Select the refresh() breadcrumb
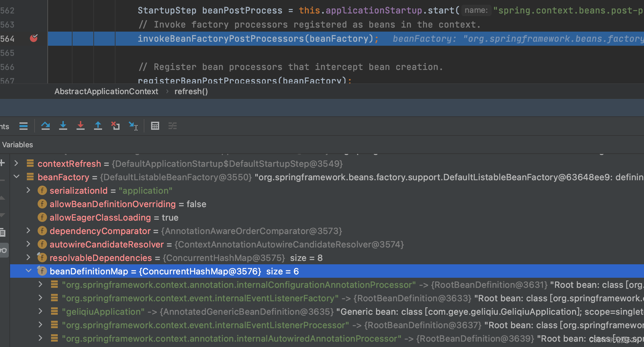The width and height of the screenshot is (644, 347). 191,91
